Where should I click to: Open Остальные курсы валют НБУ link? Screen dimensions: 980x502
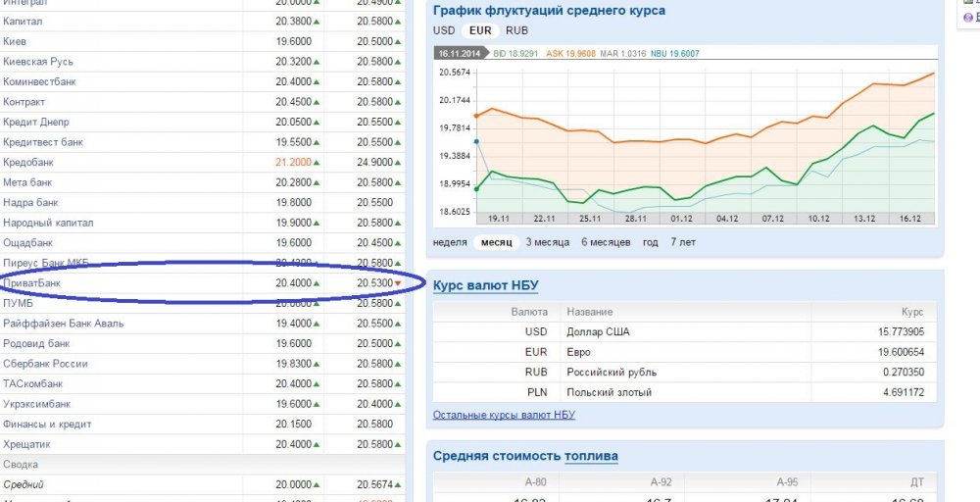pos(504,415)
